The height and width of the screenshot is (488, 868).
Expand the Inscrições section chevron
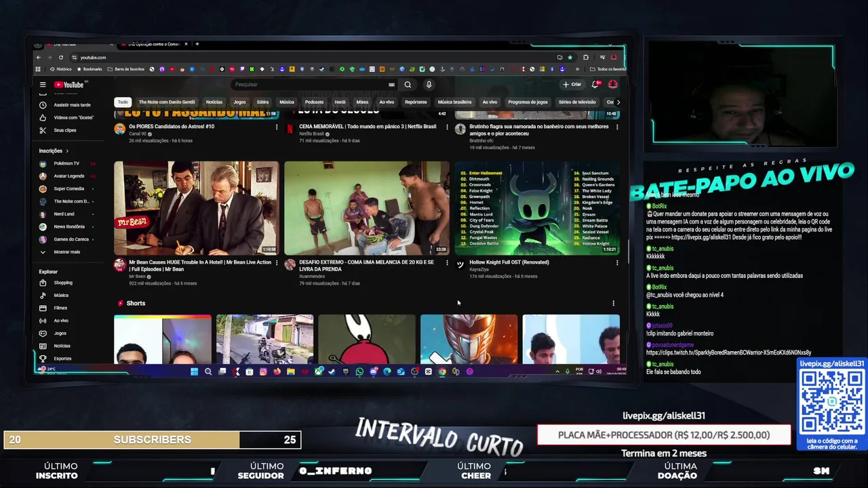(67, 151)
